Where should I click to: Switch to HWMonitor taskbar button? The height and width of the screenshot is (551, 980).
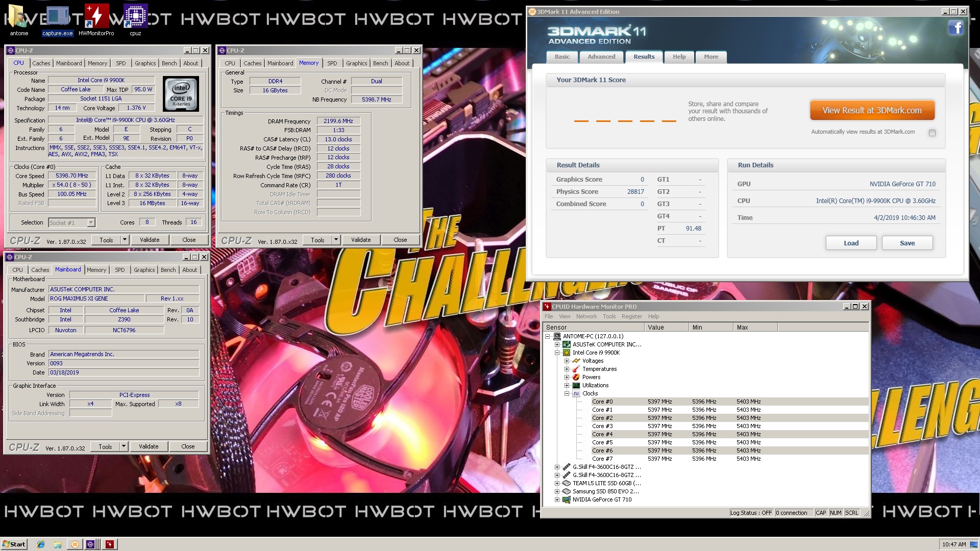110,544
